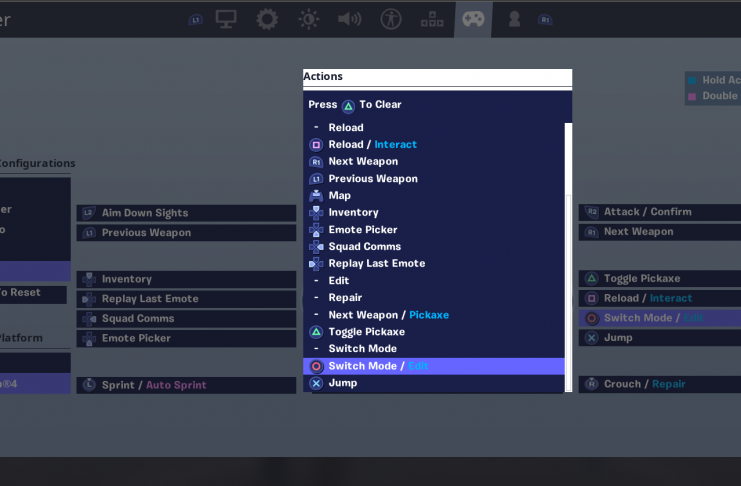741x486 pixels.
Task: Select the plain Switch Mode action
Action: (x=434, y=349)
